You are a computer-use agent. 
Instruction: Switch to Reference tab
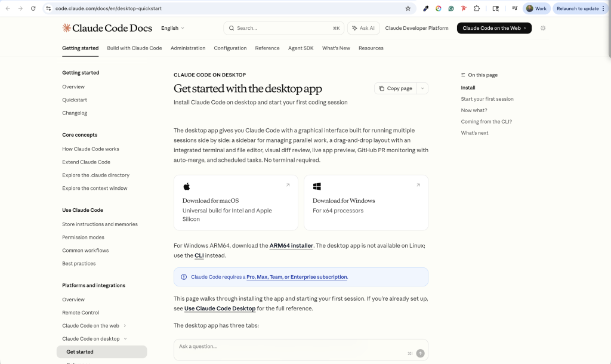pos(267,48)
